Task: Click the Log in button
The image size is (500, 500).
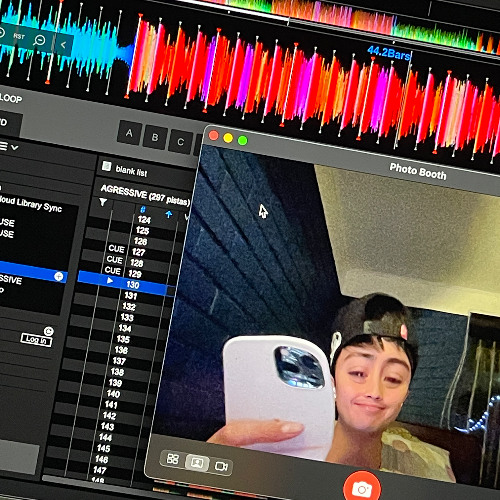Action: [x=36, y=340]
